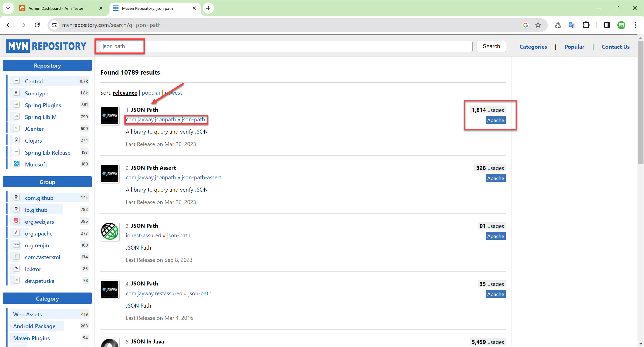
Task: Open io.rest-assured group link
Action: point(144,236)
